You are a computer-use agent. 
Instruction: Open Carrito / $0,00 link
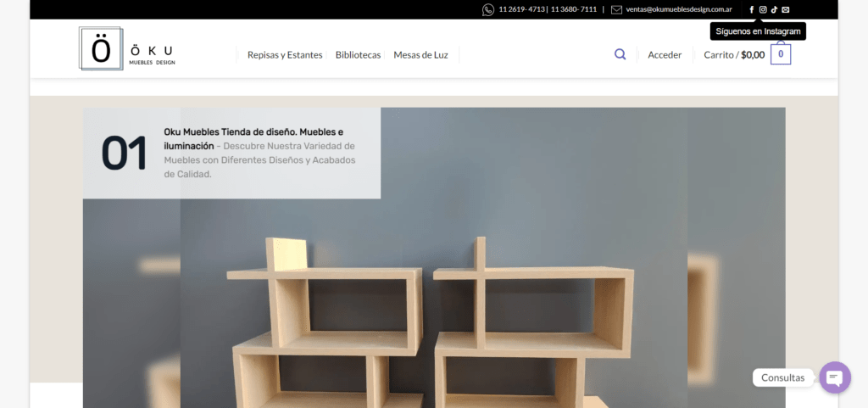pyautogui.click(x=734, y=55)
